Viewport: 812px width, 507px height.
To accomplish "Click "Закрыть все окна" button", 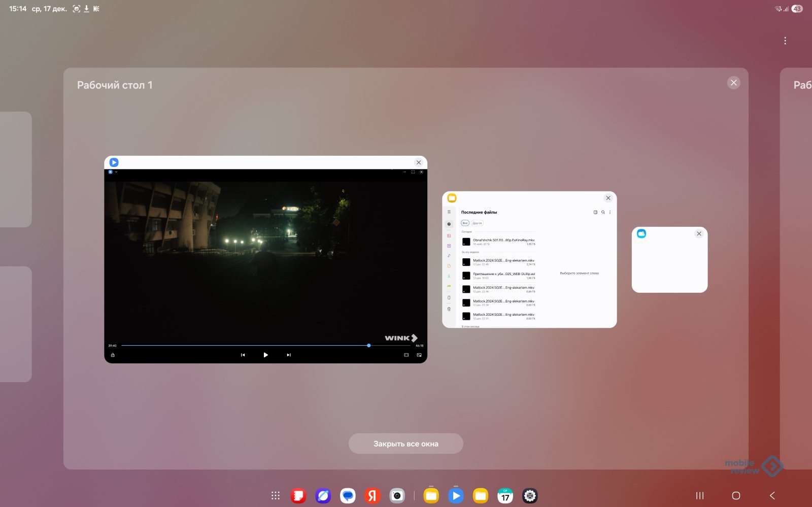I will 405,444.
